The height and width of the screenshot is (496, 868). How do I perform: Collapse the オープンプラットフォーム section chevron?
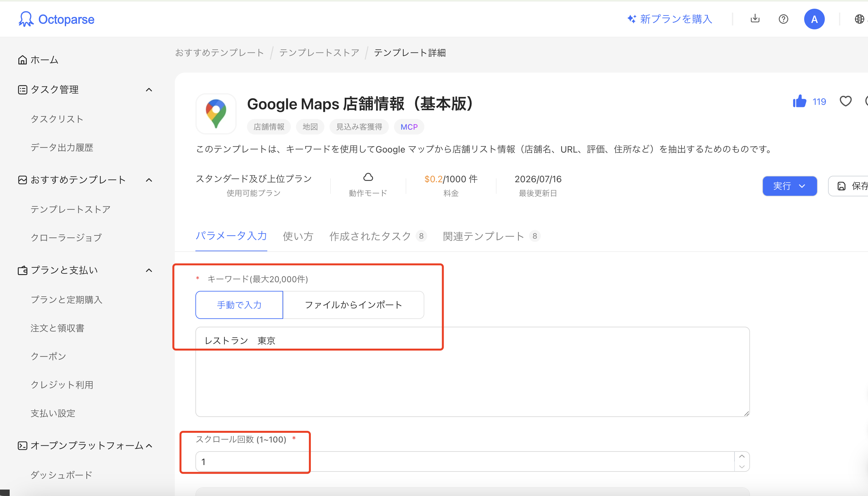pos(149,446)
